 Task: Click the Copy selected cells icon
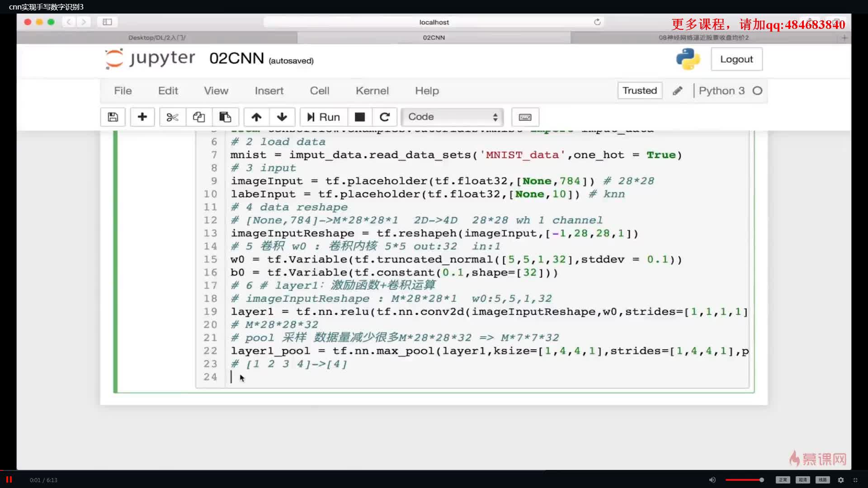tap(198, 117)
